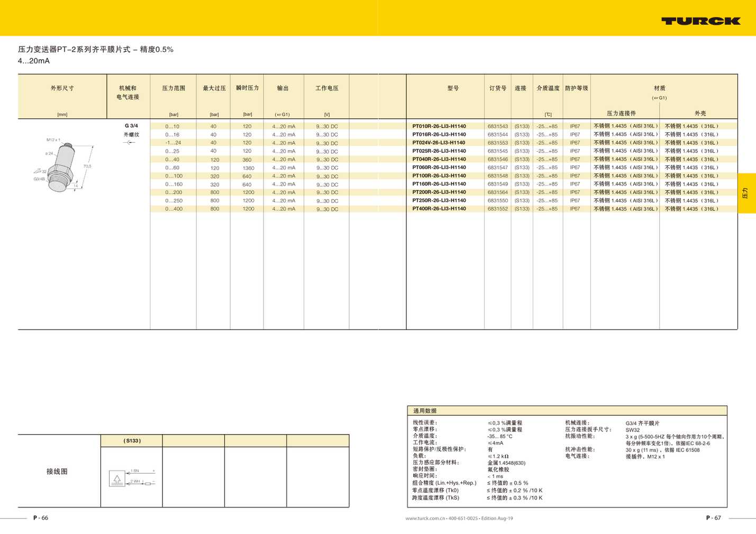Image resolution: width=756 pixels, height=534 pixels.
Task: Select model PT060R-26-LI3-H1140
Action: pyautogui.click(x=439, y=168)
